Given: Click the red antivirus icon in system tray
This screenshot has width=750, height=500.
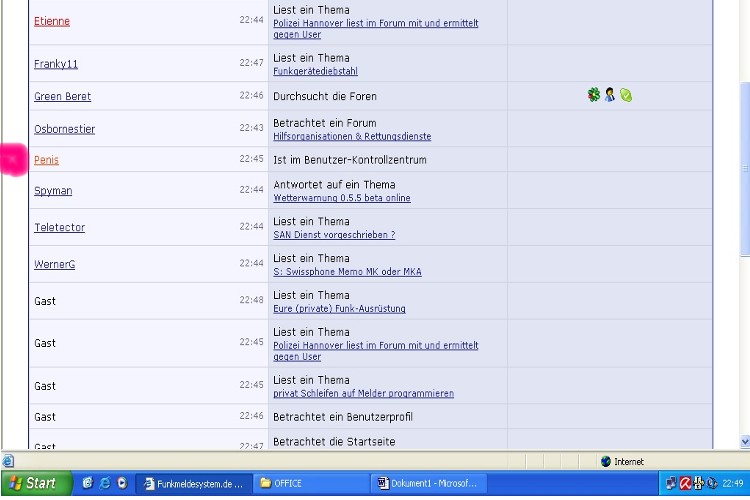Looking at the screenshot, I should [x=686, y=483].
